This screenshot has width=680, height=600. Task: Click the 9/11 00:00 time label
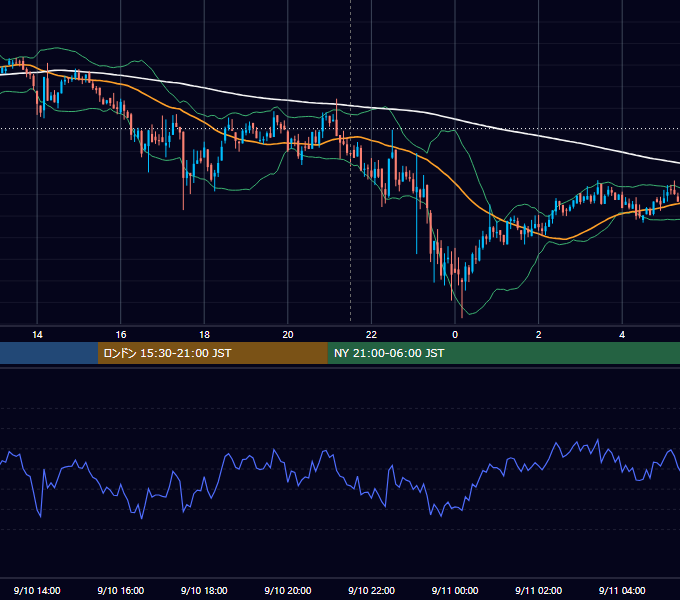(x=455, y=590)
